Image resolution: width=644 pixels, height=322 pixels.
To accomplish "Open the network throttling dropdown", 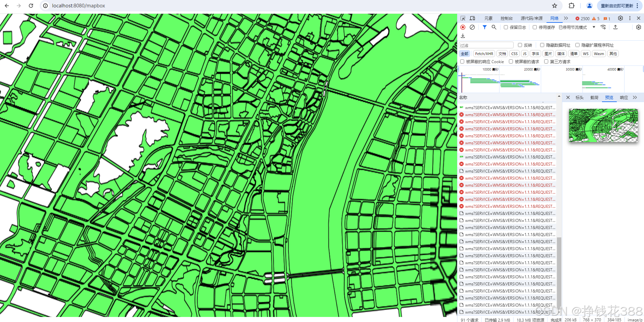I will click(x=593, y=27).
